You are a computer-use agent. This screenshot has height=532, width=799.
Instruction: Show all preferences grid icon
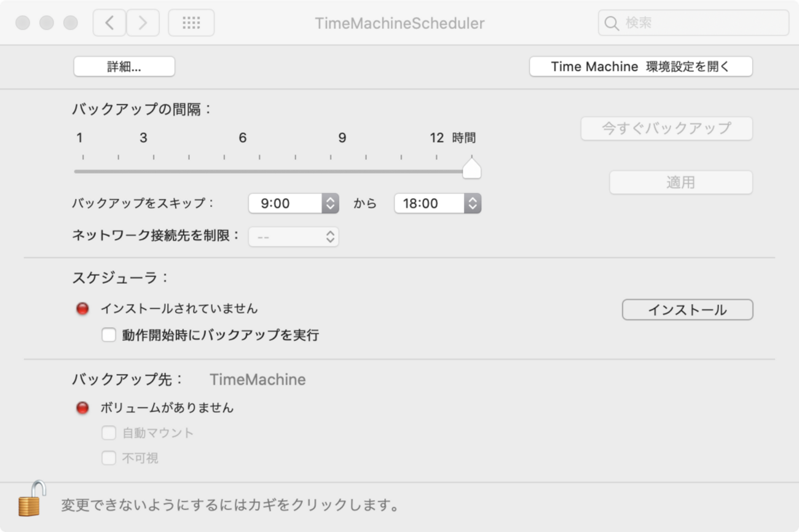tap(191, 23)
